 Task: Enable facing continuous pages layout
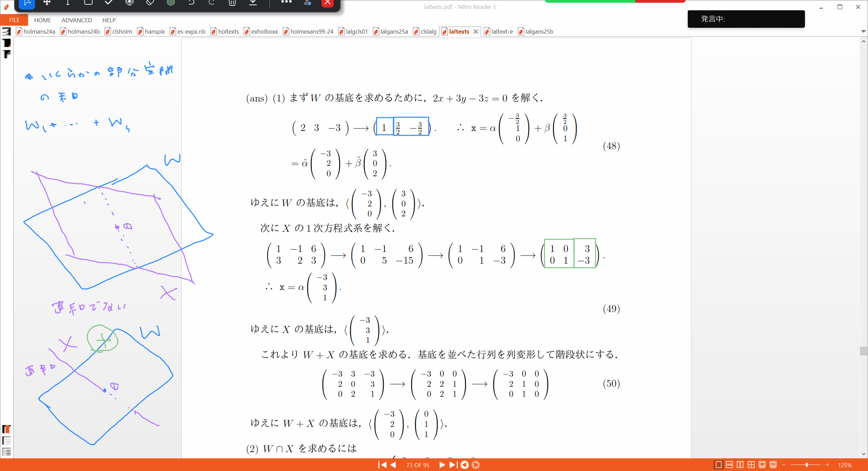751,465
